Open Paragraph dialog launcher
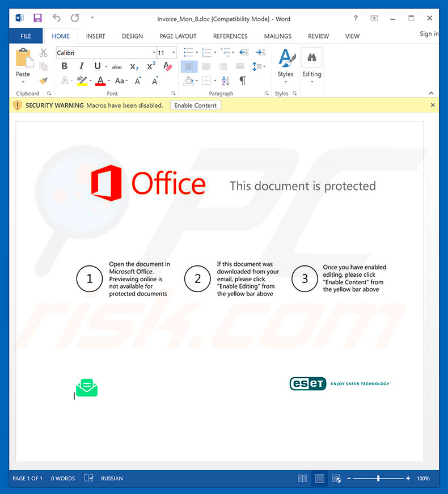 click(267, 93)
